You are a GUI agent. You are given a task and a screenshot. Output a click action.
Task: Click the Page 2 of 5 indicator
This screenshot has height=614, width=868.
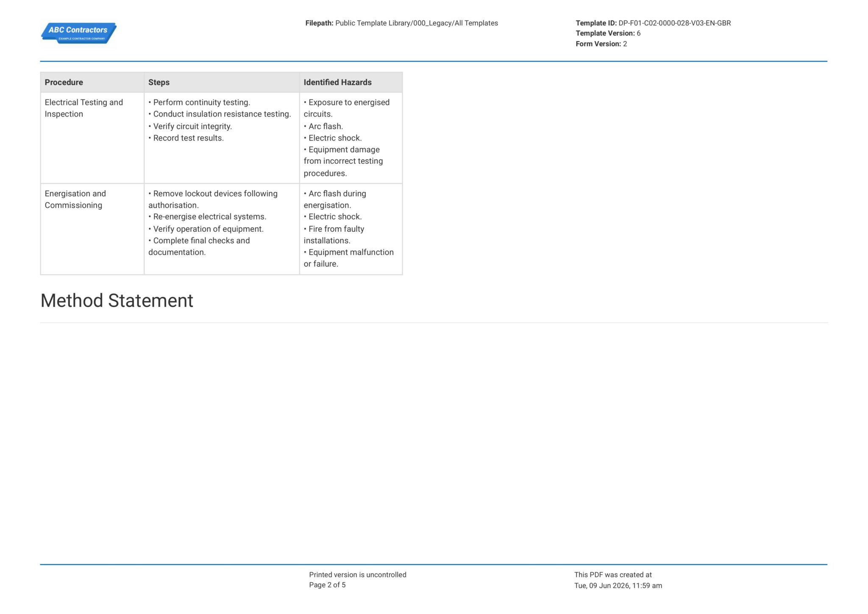(327, 585)
